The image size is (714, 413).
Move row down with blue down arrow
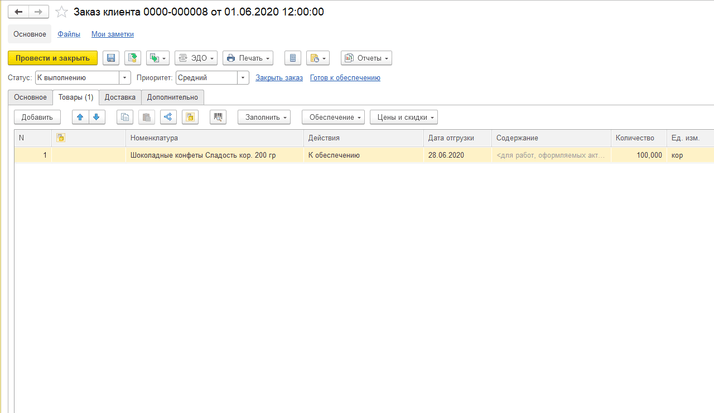97,117
